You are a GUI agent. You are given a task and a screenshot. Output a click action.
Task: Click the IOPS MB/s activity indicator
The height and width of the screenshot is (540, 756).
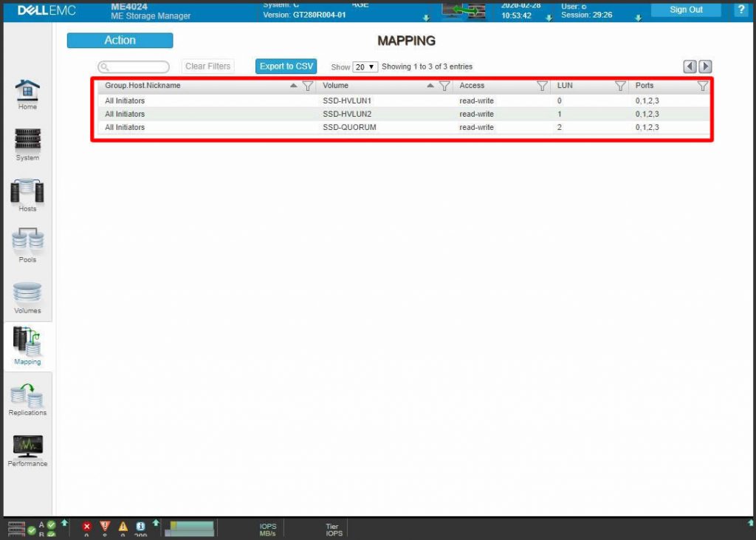(x=268, y=530)
